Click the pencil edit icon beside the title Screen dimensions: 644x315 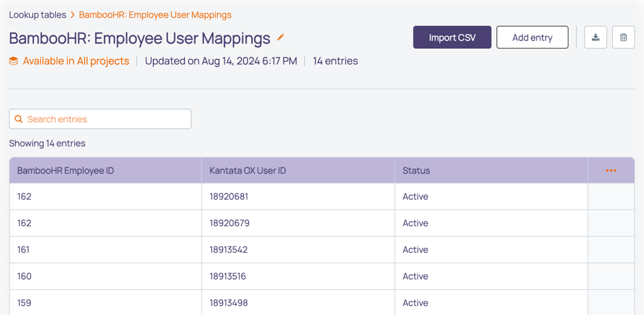(281, 37)
